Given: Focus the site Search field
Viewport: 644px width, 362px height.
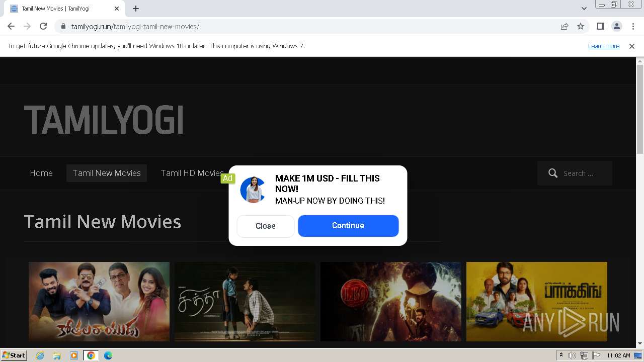Looking at the screenshot, I should 575,173.
